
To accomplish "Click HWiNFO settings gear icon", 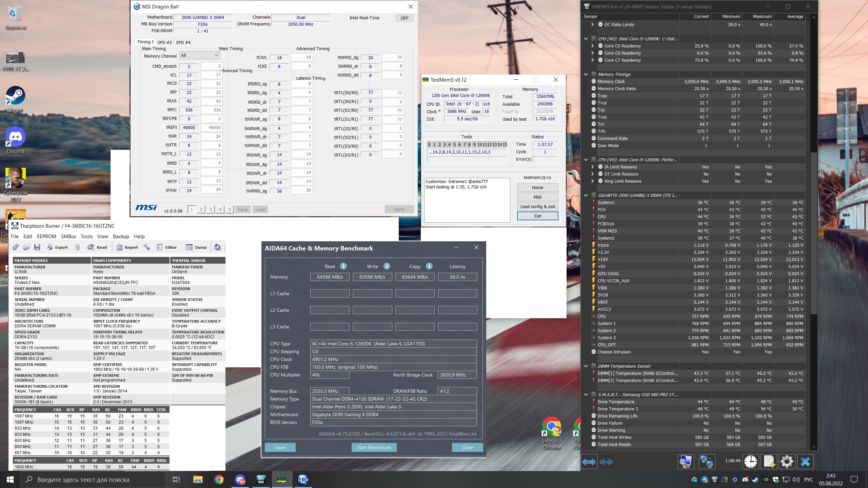I will point(787,462).
